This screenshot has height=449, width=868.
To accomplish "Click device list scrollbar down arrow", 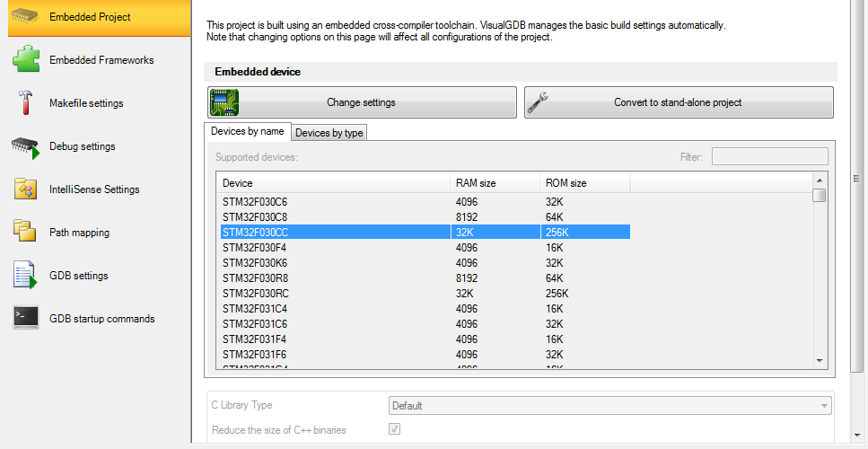I will (x=820, y=361).
